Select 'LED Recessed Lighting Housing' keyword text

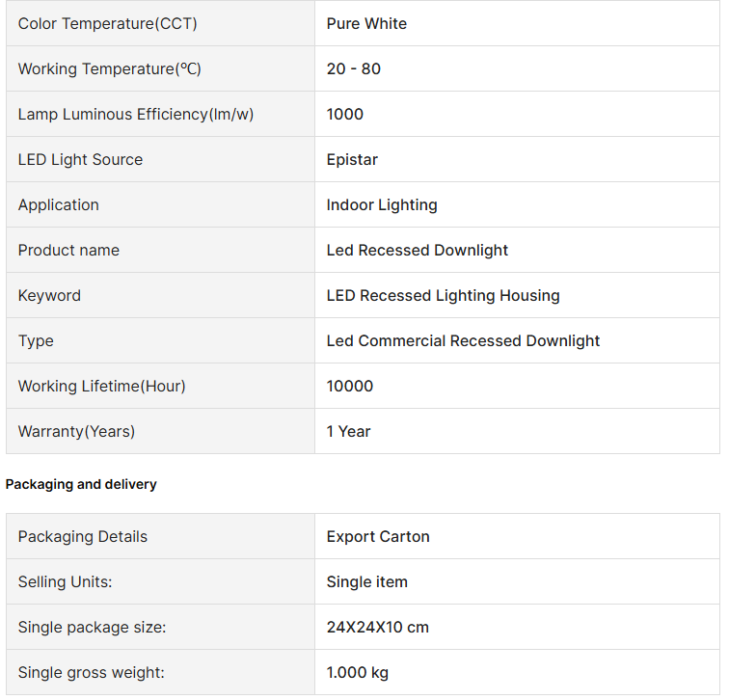click(x=443, y=295)
